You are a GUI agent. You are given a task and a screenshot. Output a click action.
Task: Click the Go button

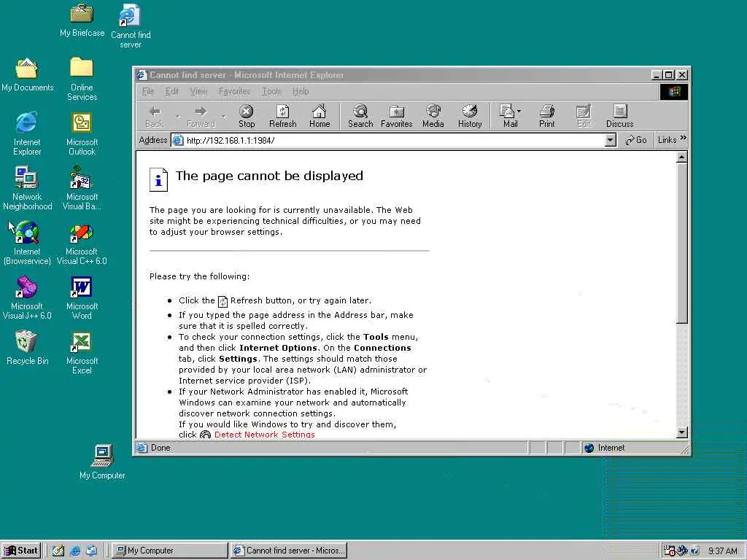point(636,140)
